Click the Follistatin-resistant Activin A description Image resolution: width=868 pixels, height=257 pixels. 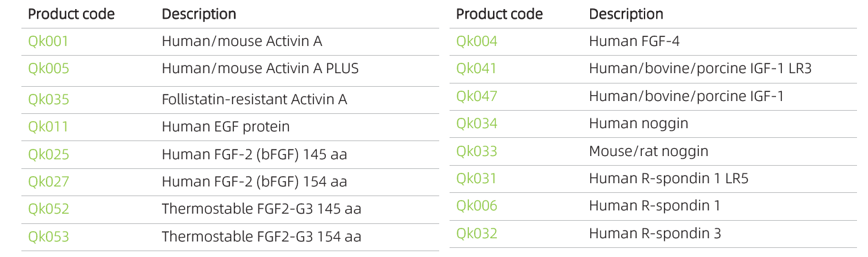[255, 100]
